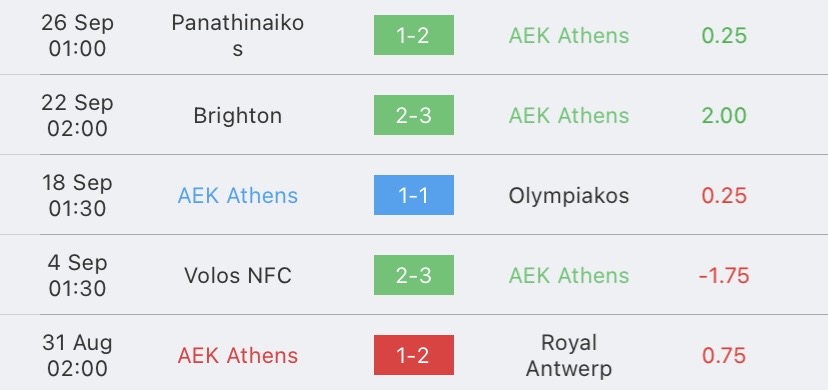Image resolution: width=828 pixels, height=390 pixels.
Task: Open the Brighton team page
Action: click(238, 116)
